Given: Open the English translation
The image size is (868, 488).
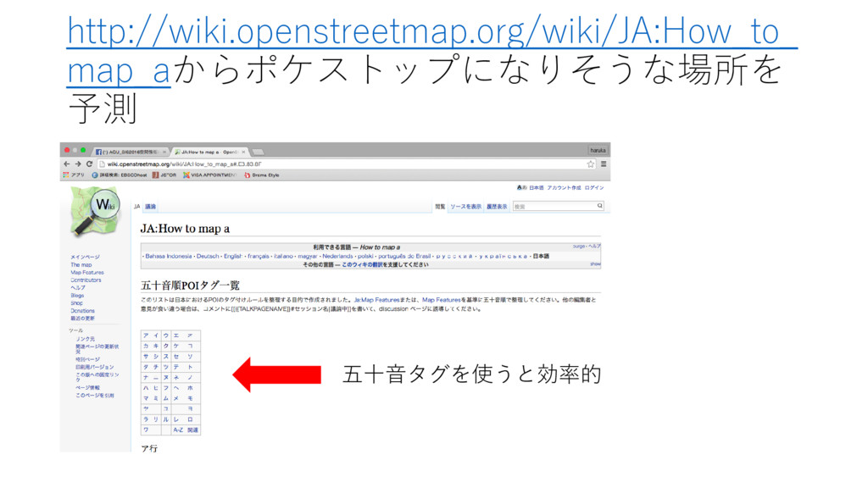Looking at the screenshot, I should click(233, 256).
